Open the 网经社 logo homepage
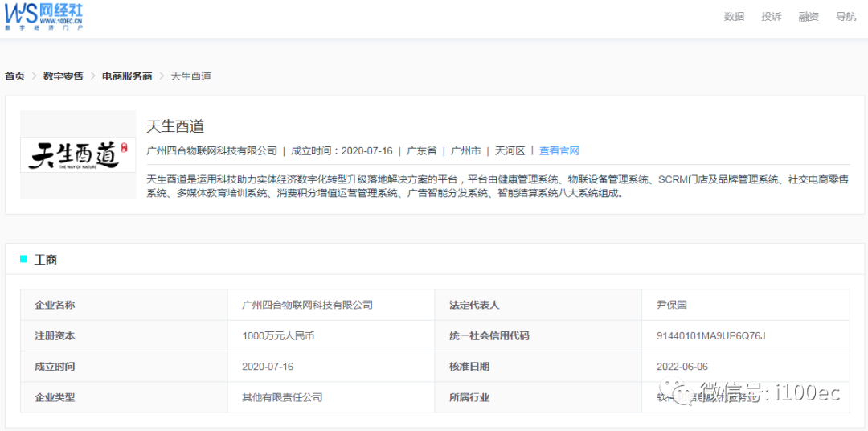Screen dimensions: 868x431 [43, 17]
